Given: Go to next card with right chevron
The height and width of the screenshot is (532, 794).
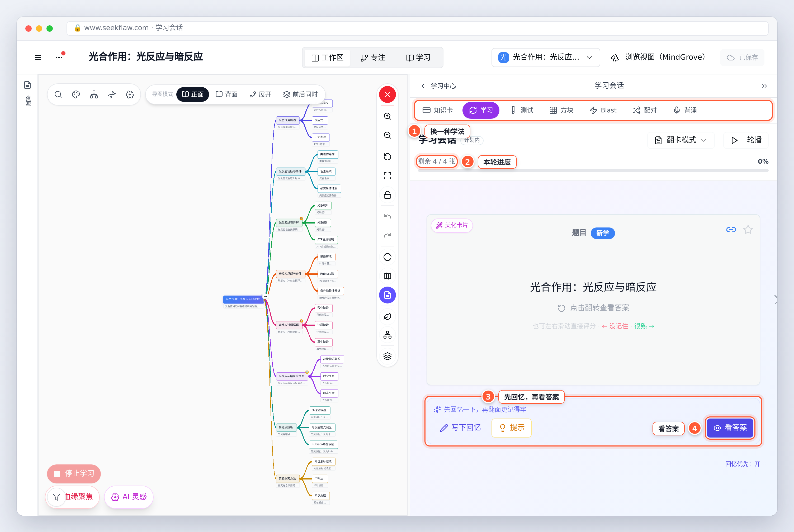Looking at the screenshot, I should [x=776, y=300].
